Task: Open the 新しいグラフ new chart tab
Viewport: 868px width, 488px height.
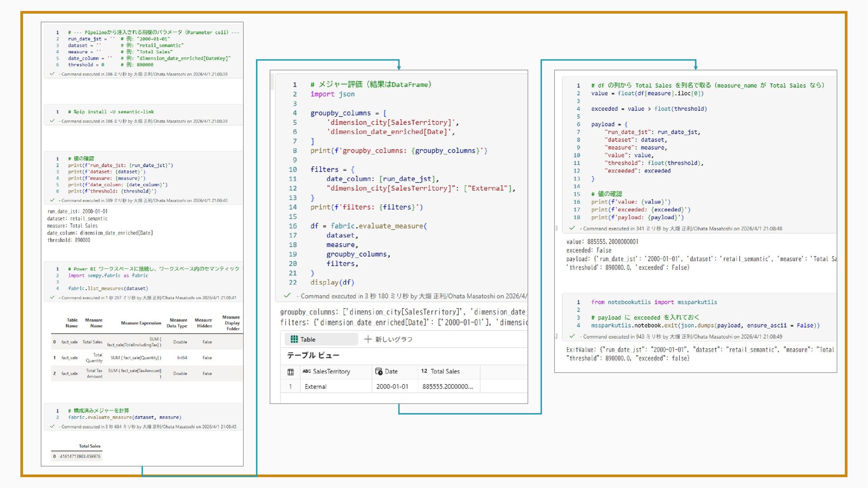Action: click(x=393, y=339)
